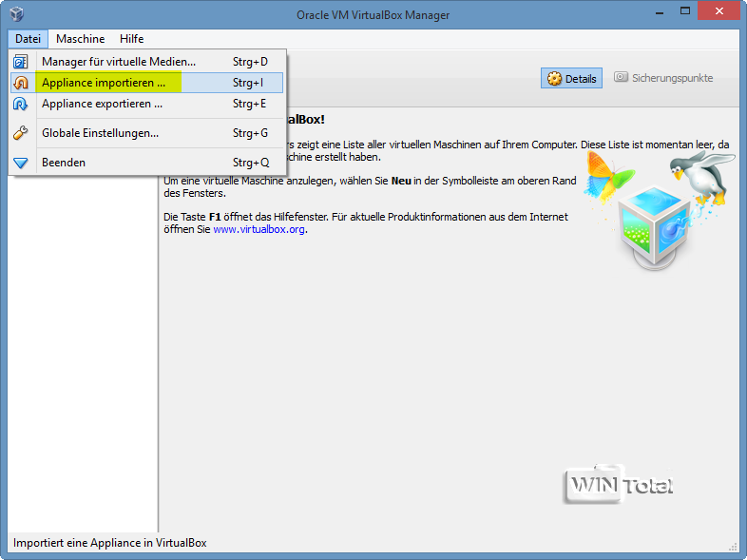Screen dimensions: 747x560
Task: Select Appliance importieren menu entry
Action: [x=146, y=83]
